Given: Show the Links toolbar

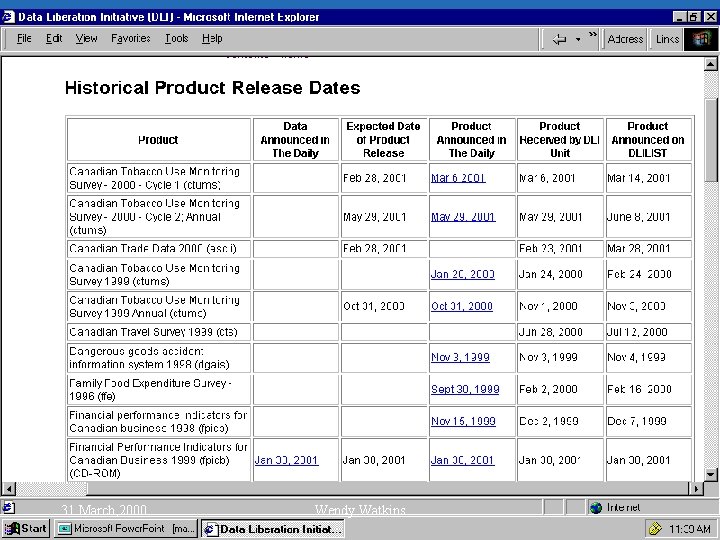Looking at the screenshot, I should coord(667,39).
